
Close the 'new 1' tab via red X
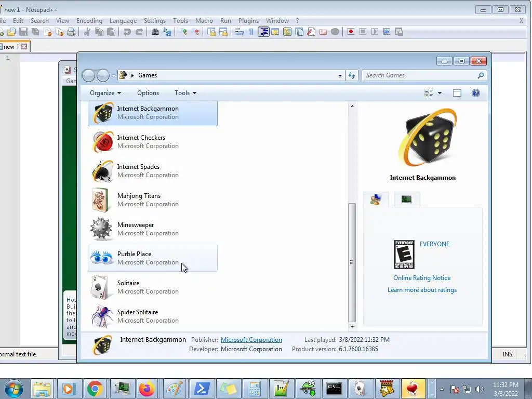click(24, 46)
